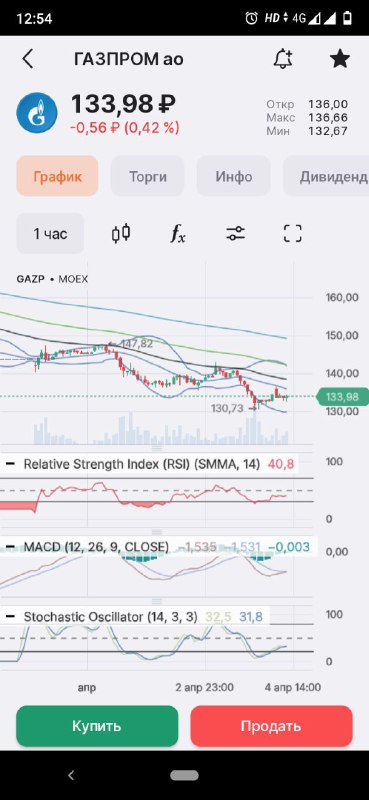Collapse the MACD indicator panel

(10, 547)
